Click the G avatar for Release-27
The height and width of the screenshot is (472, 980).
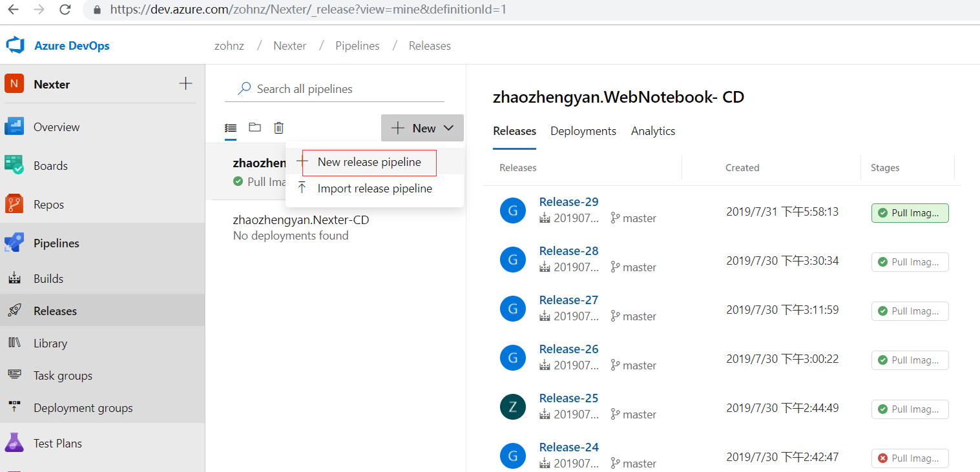click(x=513, y=309)
